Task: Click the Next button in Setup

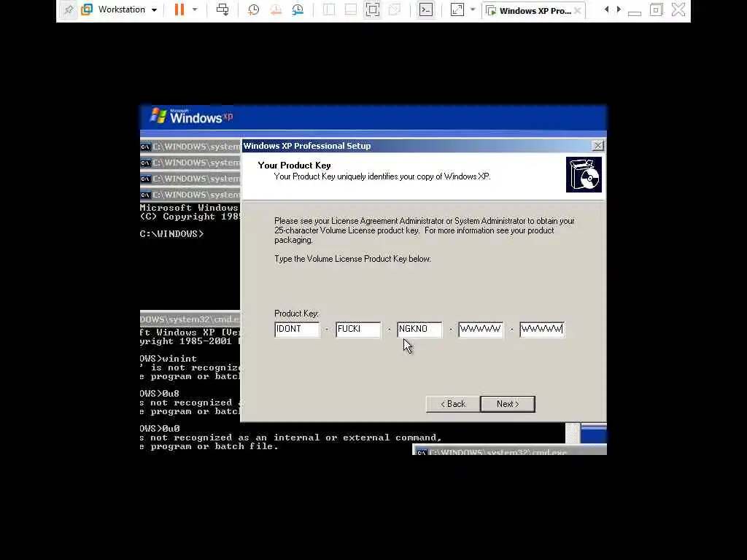Action: pyautogui.click(x=508, y=404)
